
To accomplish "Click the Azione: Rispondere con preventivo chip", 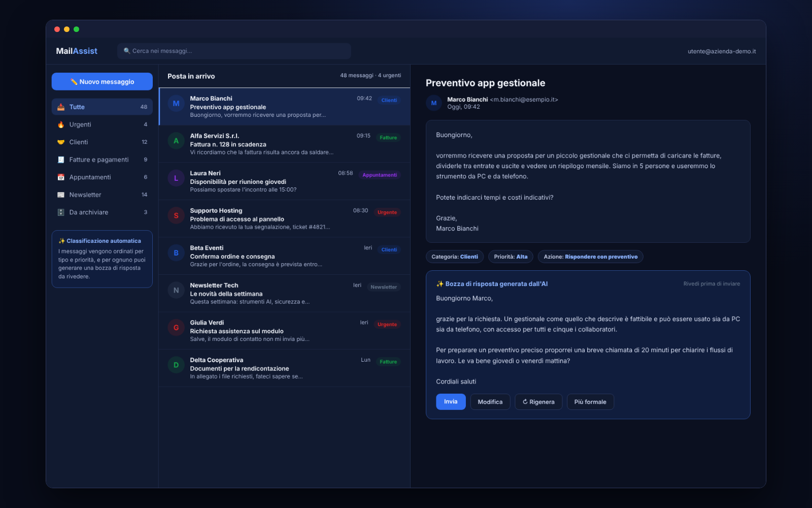I will (591, 257).
